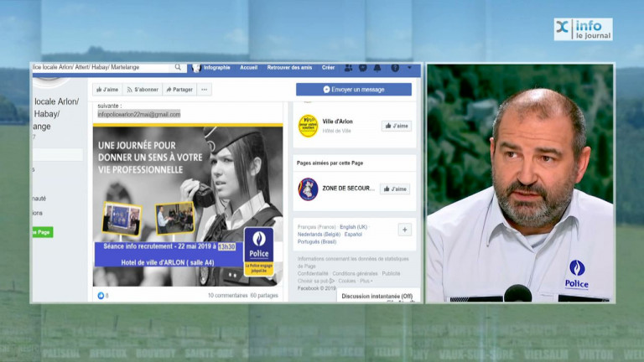
Task: Open the Ville d'Arlon page name
Action: [x=337, y=122]
